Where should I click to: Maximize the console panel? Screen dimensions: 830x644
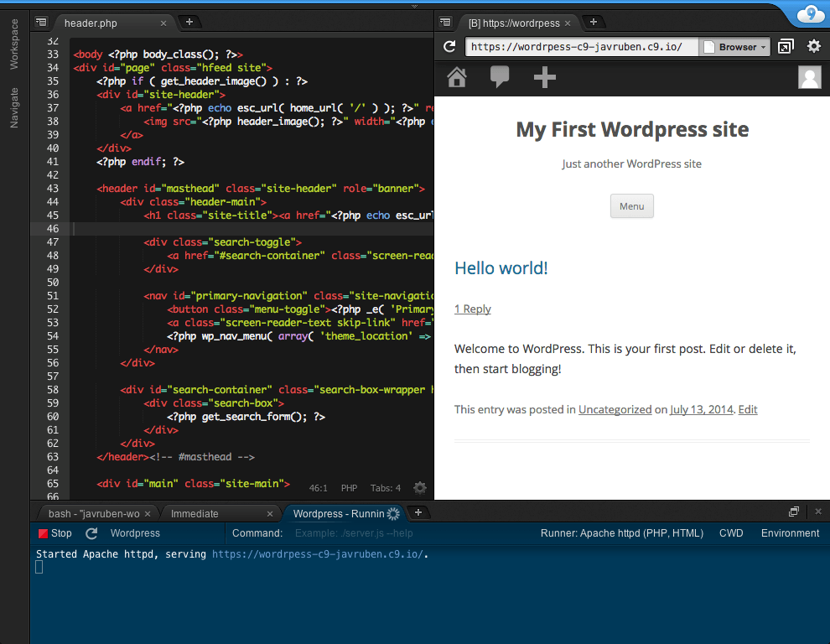click(793, 512)
